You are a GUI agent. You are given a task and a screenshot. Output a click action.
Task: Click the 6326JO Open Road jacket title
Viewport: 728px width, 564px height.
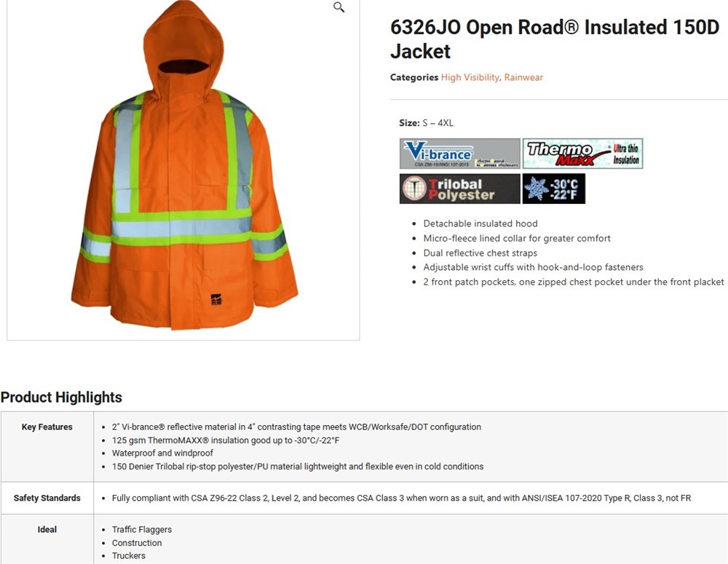(554, 39)
